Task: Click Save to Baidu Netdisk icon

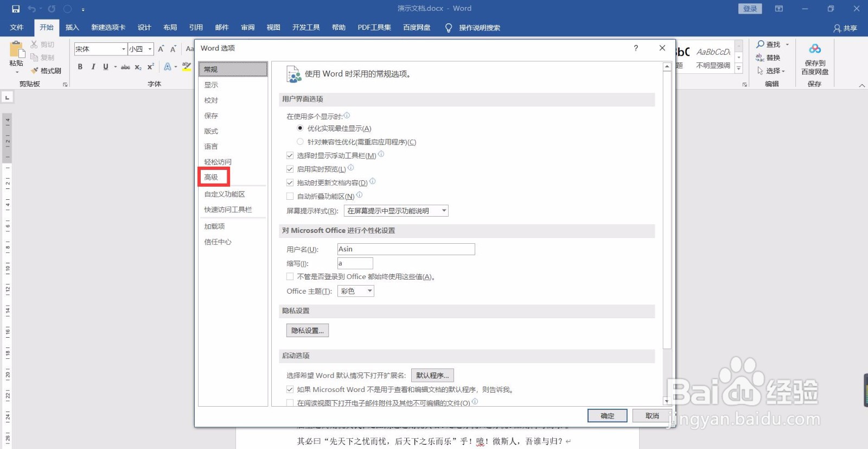Action: click(815, 49)
